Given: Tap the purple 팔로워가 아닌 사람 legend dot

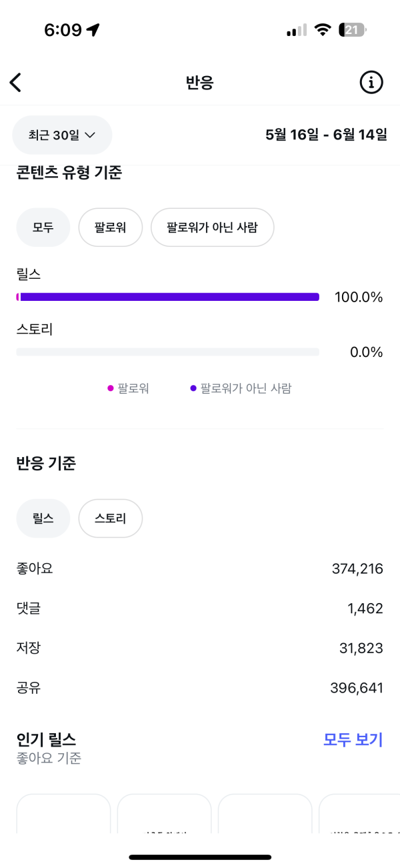Looking at the screenshot, I should tap(193, 388).
